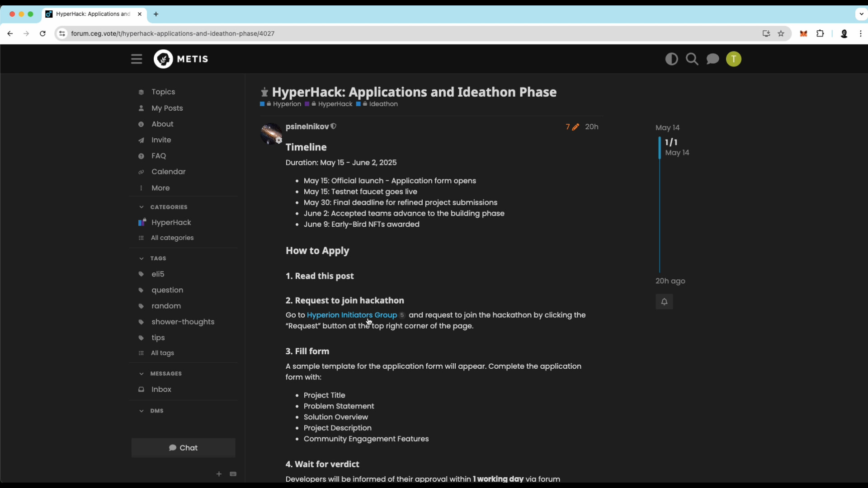View All tags

pyautogui.click(x=162, y=353)
